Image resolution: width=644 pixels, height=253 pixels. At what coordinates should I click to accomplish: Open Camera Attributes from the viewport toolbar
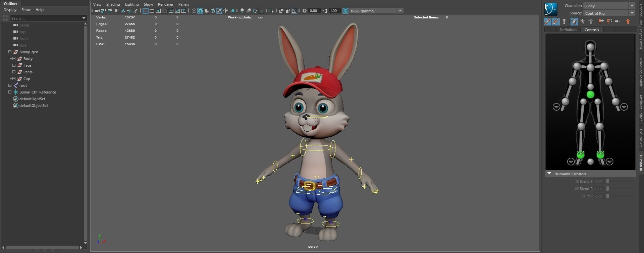[x=110, y=11]
